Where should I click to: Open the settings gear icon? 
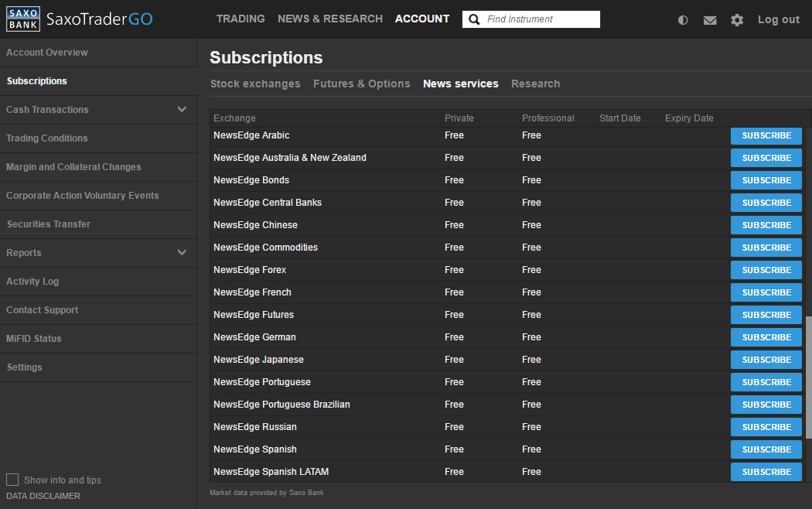coord(737,20)
